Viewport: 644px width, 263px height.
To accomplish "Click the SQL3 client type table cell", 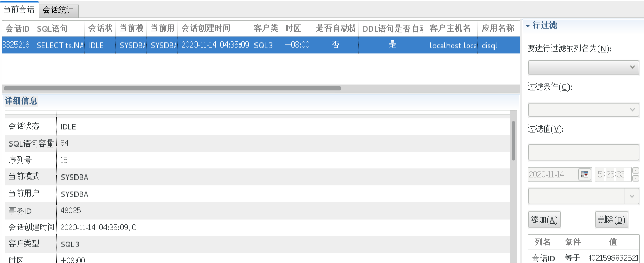I will pyautogui.click(x=266, y=45).
